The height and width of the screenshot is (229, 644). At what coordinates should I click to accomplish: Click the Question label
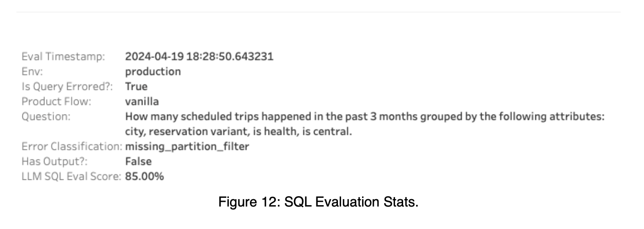46,117
